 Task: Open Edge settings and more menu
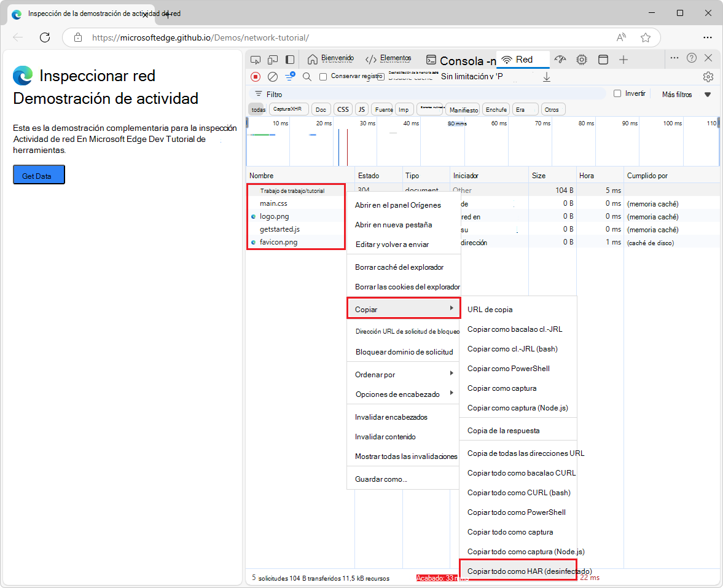tap(707, 38)
